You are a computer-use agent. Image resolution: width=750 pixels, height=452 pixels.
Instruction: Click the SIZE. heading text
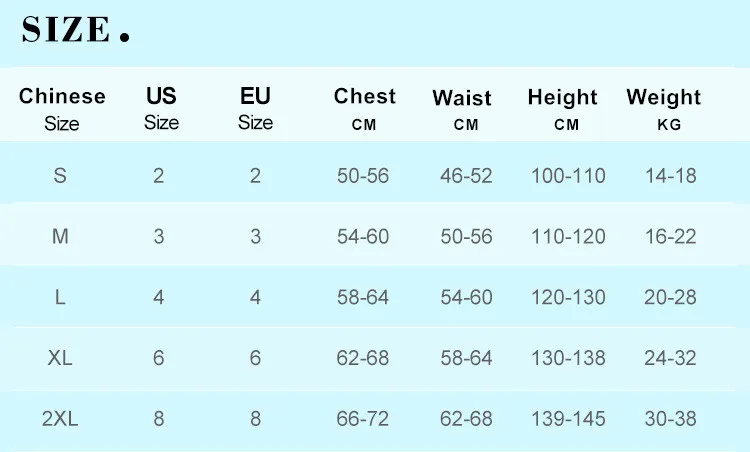[76, 29]
